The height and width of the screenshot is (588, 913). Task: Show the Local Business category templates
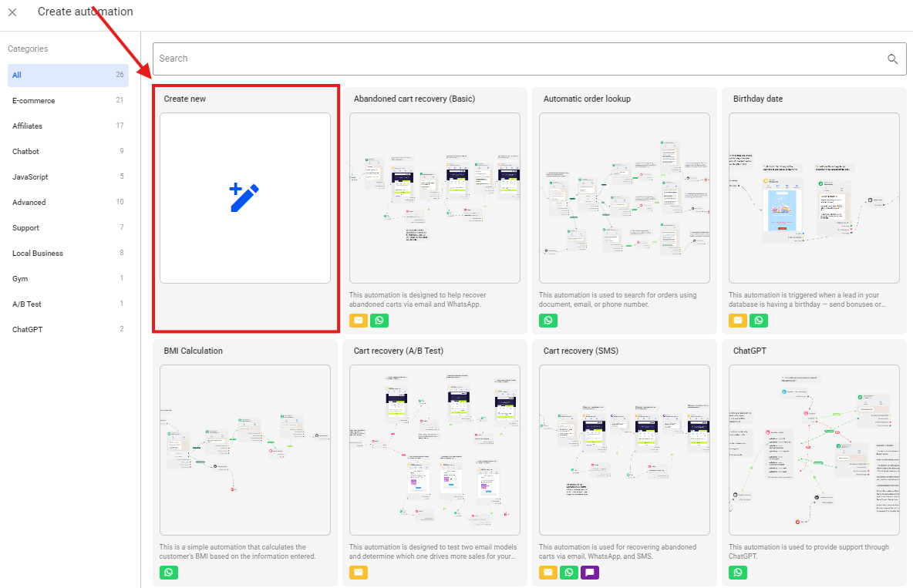coord(68,254)
